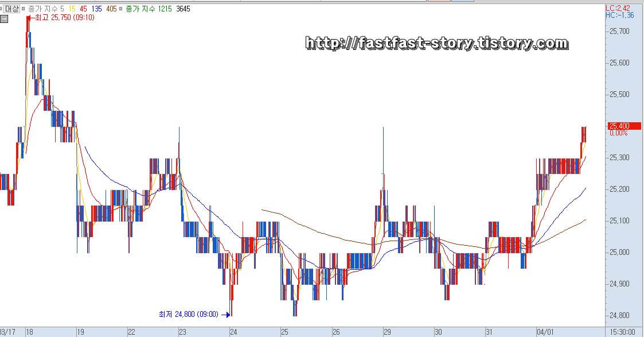Click the 04/01 date on time axis
Image resolution: width=644 pixels, height=337 pixels.
(545, 332)
